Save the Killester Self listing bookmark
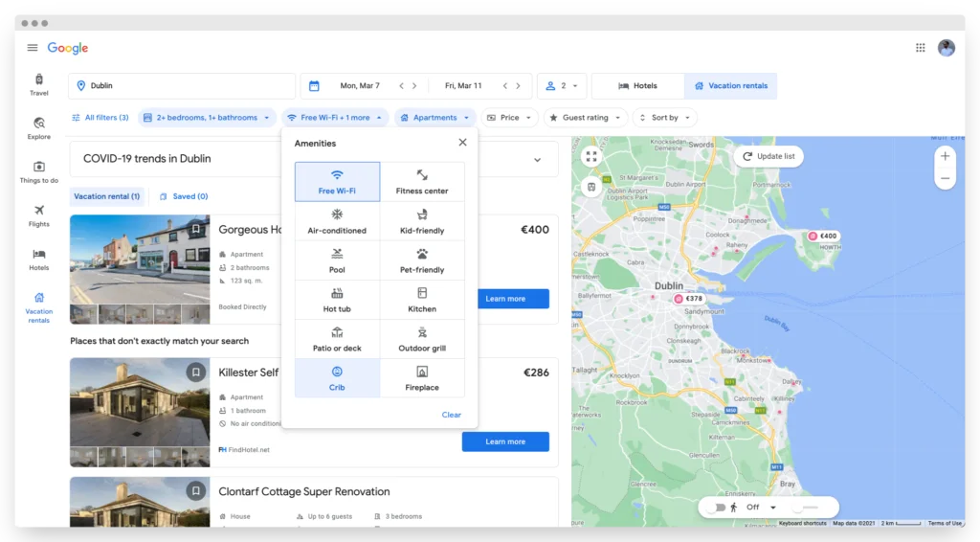 point(195,373)
